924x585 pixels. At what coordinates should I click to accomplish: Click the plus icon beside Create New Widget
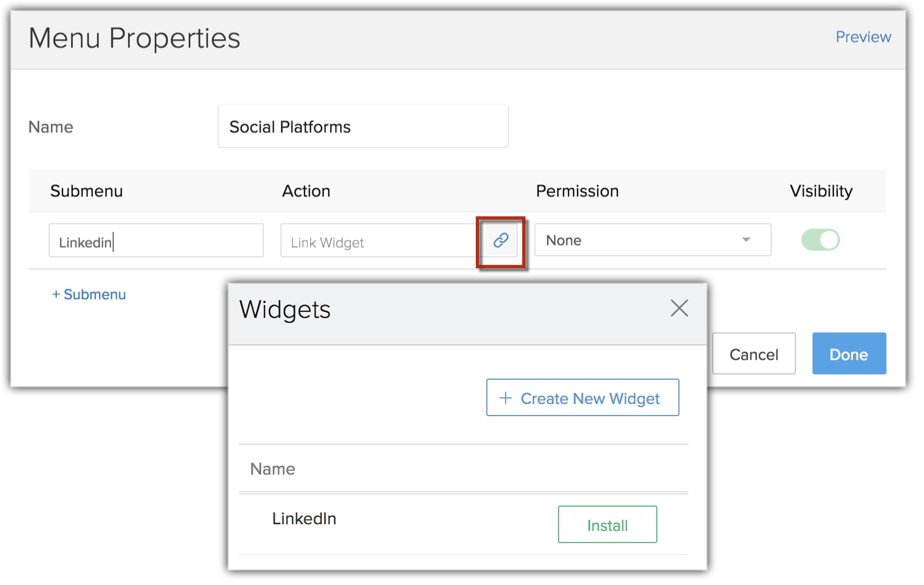pyautogui.click(x=506, y=398)
